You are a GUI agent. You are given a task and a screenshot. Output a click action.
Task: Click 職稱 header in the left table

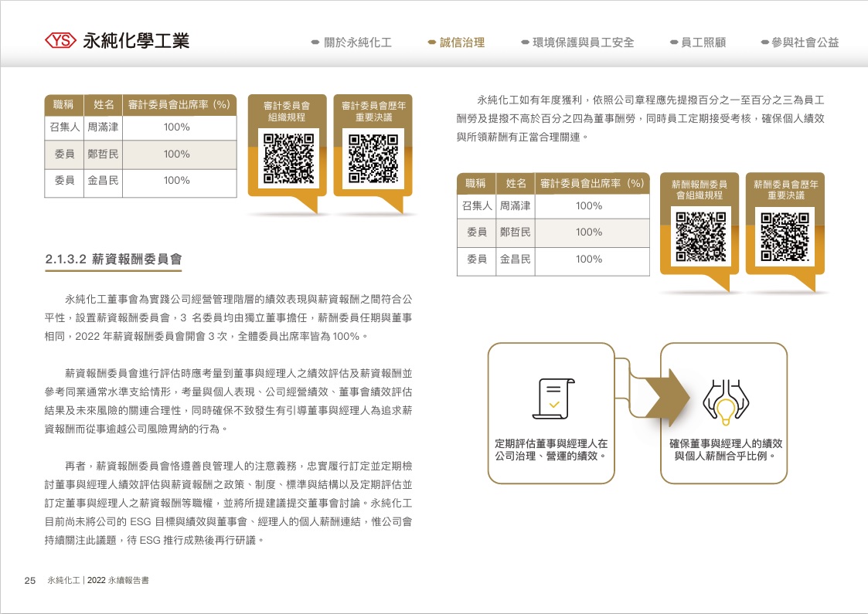coord(63,104)
